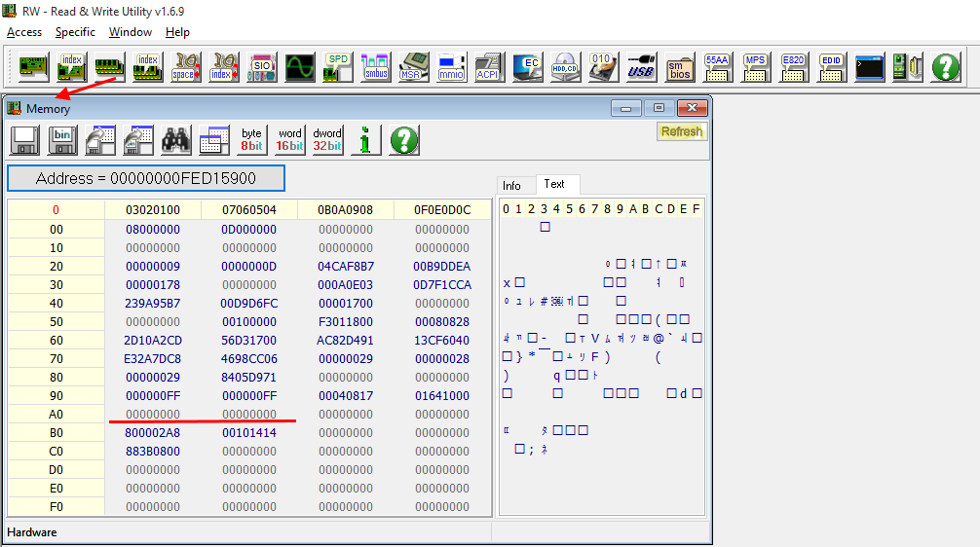The height and width of the screenshot is (547, 980).
Task: Switch to the Info tab
Action: pos(511,186)
